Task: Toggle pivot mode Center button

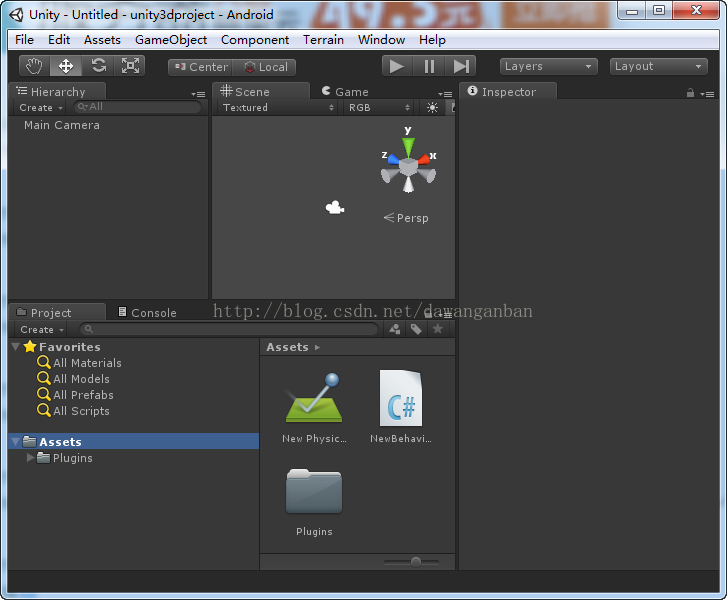Action: (201, 67)
